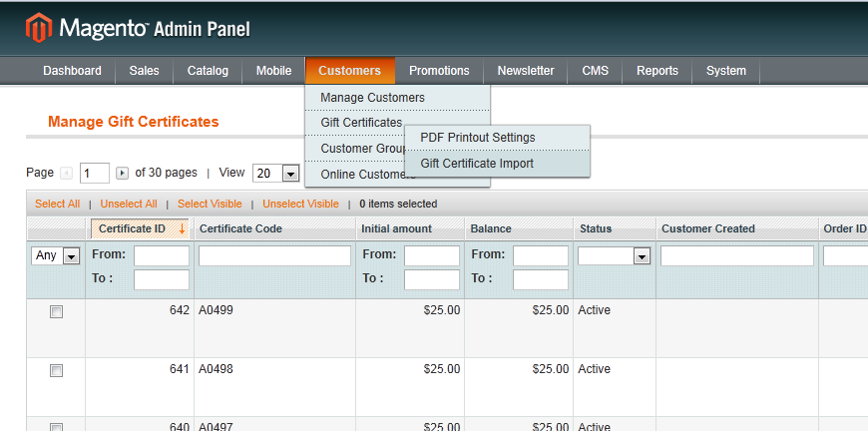Focus the Certificate Code filter field
The height and width of the screenshot is (431, 868).
pyautogui.click(x=274, y=255)
